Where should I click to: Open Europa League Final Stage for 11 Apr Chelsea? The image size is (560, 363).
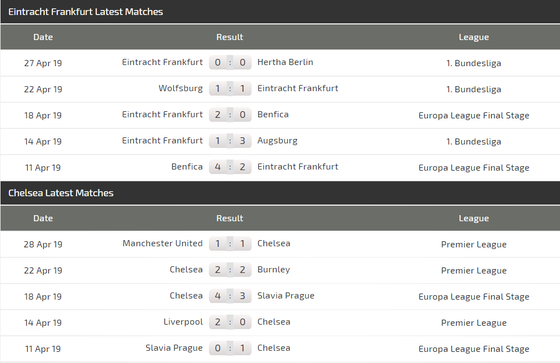point(474,349)
